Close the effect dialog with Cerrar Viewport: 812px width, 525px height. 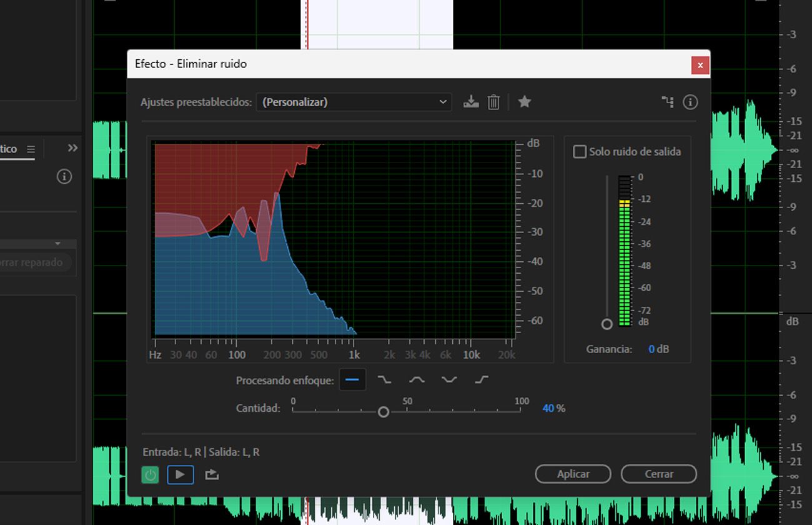659,474
